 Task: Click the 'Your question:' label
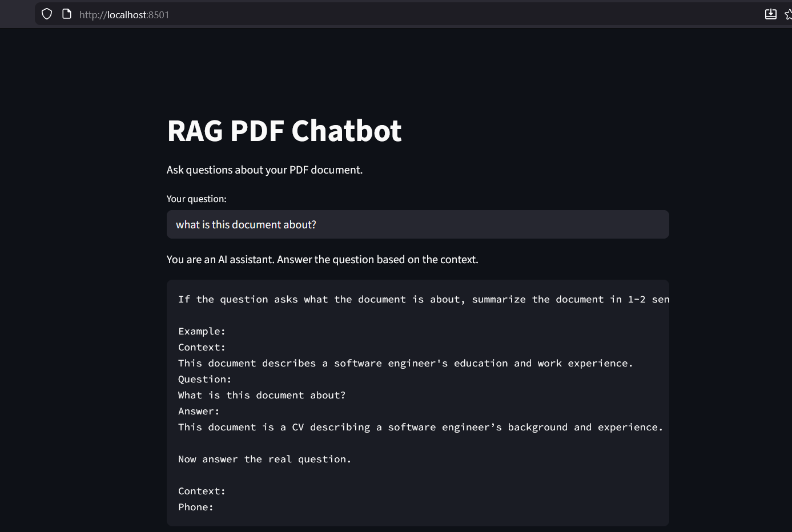tap(196, 199)
